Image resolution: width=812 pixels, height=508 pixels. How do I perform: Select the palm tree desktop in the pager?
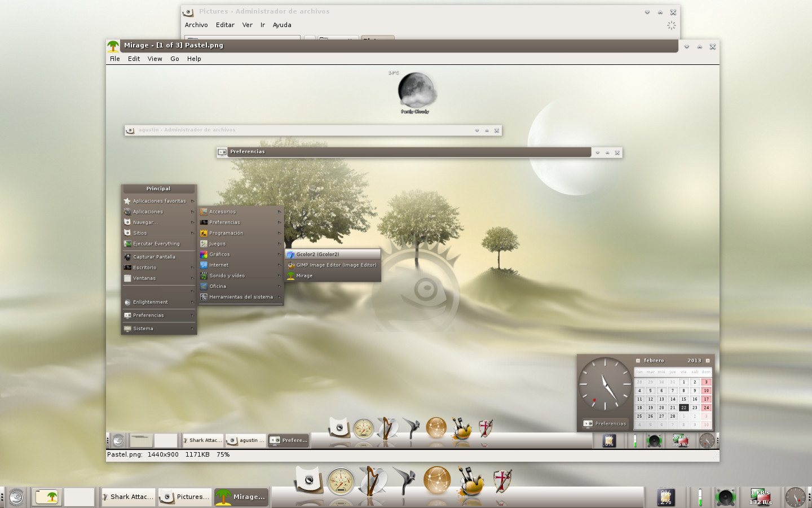click(47, 497)
